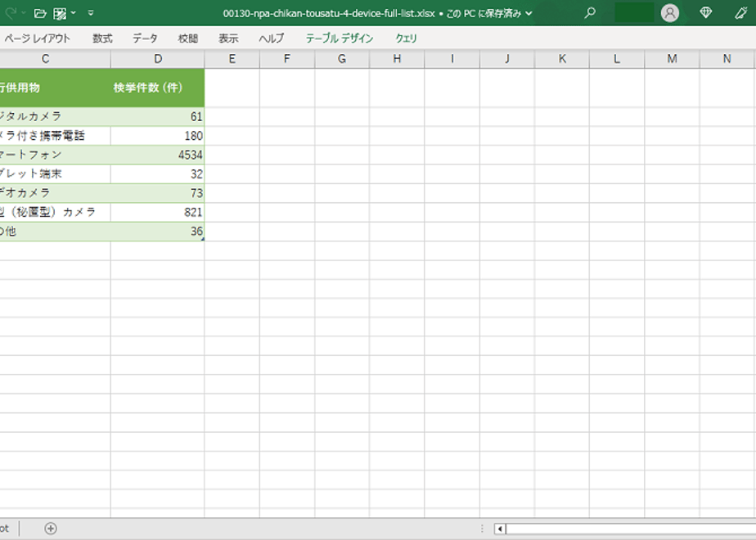Image resolution: width=756 pixels, height=540 pixels.
Task: Click the diamond premium icon
Action: click(x=706, y=13)
